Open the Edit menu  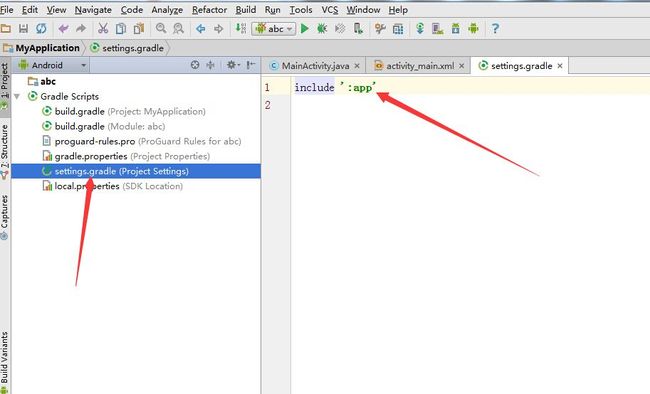pyautogui.click(x=30, y=10)
